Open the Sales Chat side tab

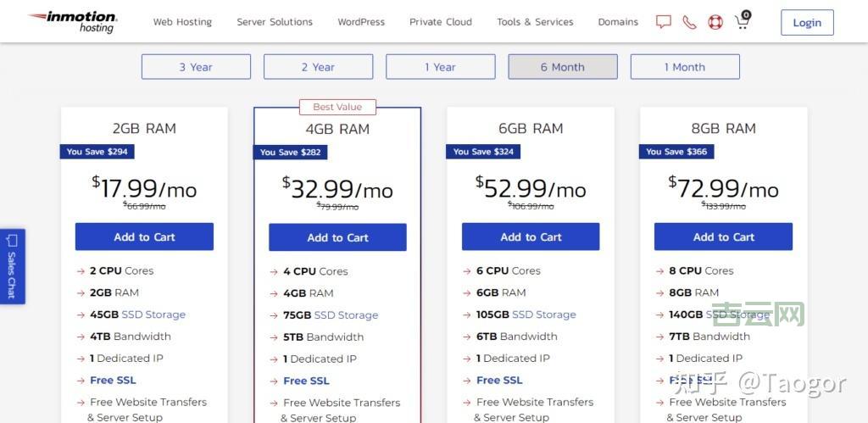click(12, 266)
